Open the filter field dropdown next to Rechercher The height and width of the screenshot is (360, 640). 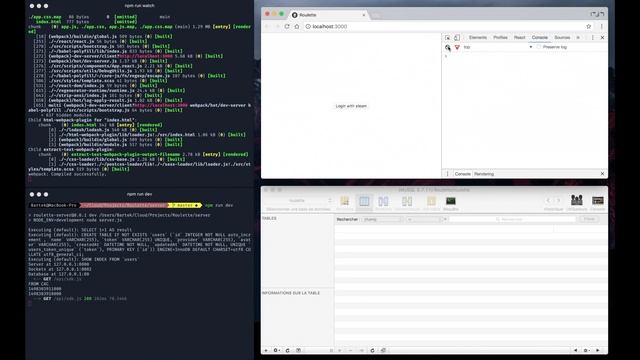click(x=382, y=220)
